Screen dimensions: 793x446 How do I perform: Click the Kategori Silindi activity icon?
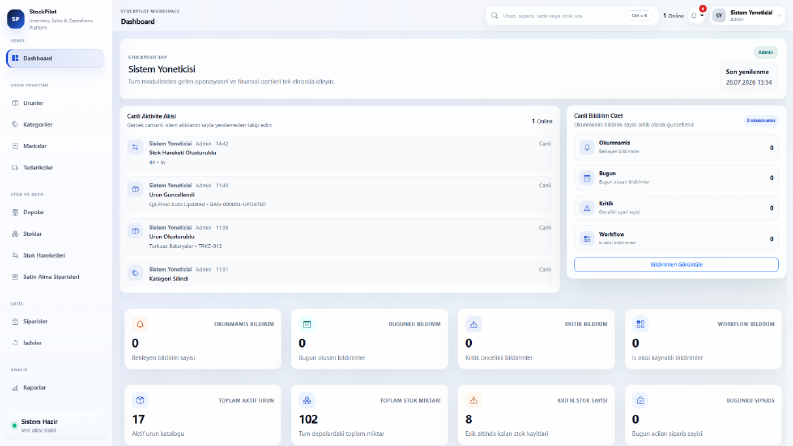coord(136,273)
